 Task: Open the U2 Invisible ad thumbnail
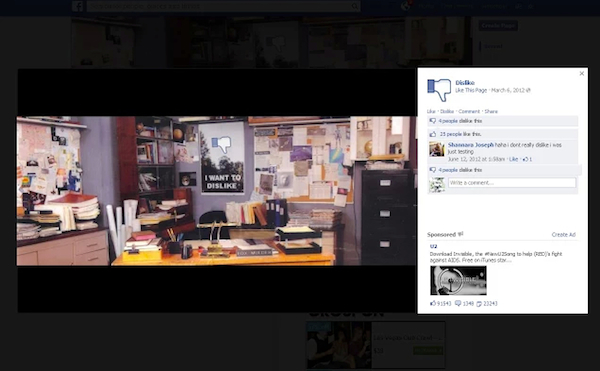458,280
